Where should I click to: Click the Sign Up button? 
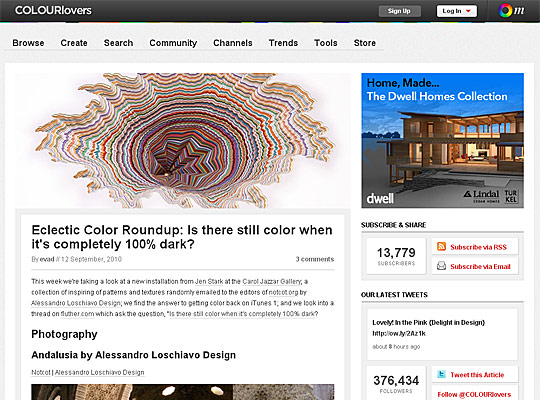click(x=399, y=11)
